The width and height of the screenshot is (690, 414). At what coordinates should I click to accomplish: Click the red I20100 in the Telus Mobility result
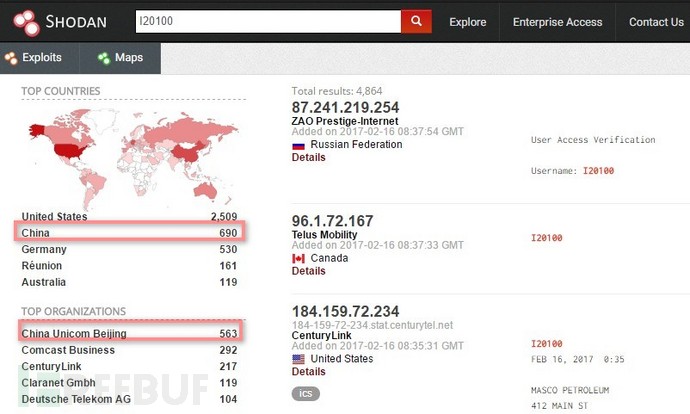[547, 238]
